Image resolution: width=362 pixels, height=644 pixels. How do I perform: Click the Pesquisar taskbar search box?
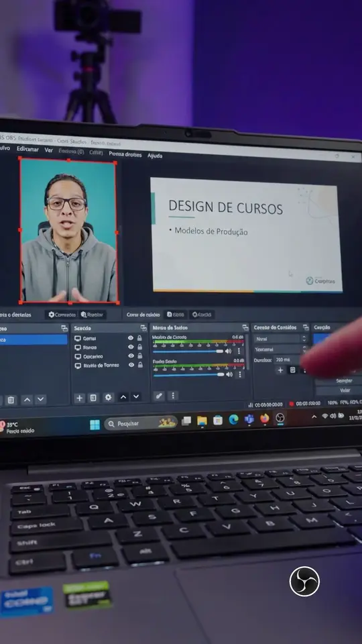pos(140,423)
